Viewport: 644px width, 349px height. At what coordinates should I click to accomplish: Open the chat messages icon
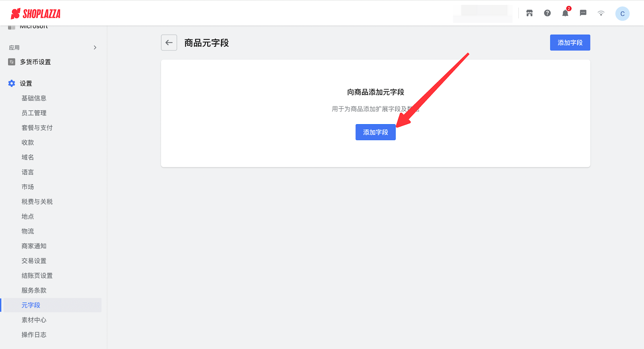click(x=583, y=13)
